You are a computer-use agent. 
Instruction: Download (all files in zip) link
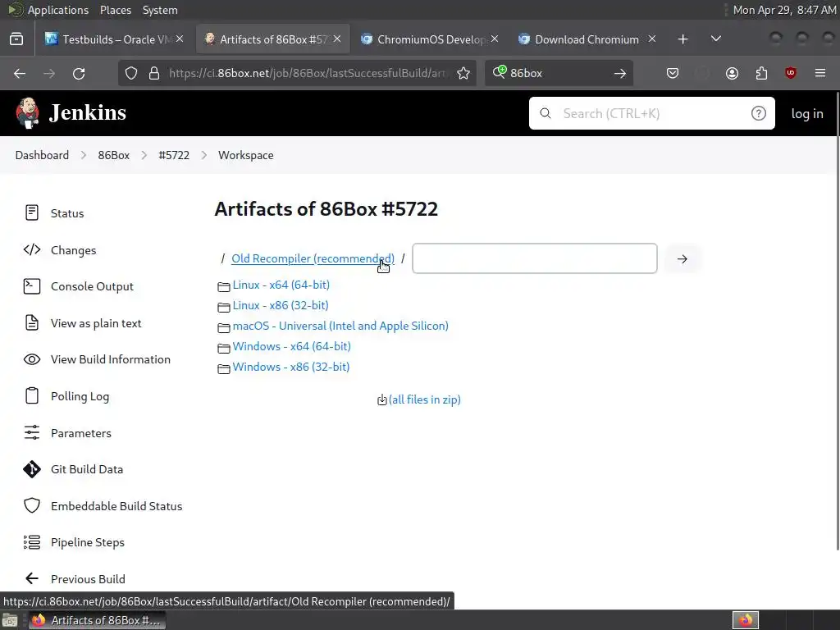pyautogui.click(x=424, y=399)
